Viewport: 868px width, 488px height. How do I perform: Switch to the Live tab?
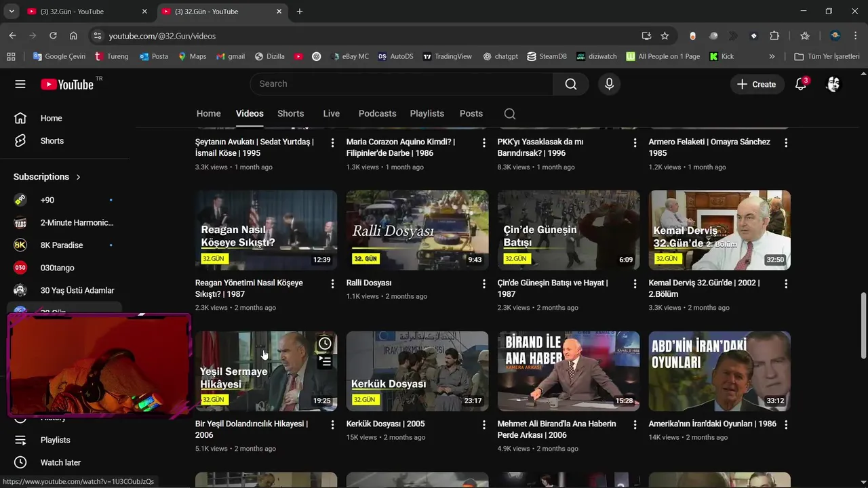[332, 114]
